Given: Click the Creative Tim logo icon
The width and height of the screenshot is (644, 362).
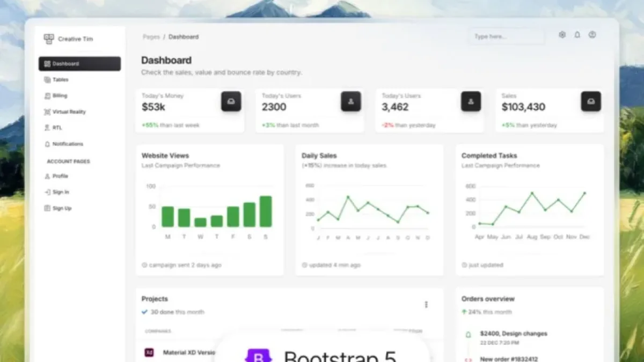Looking at the screenshot, I should pos(49,39).
